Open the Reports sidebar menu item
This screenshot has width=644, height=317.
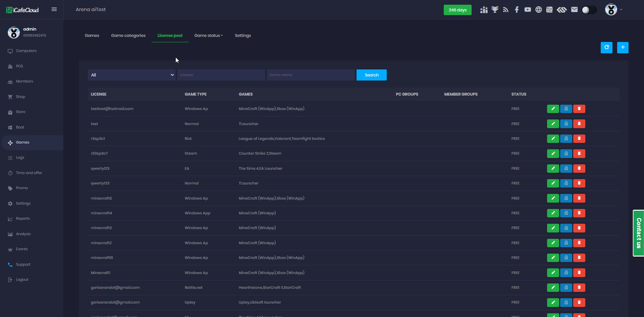pos(23,219)
